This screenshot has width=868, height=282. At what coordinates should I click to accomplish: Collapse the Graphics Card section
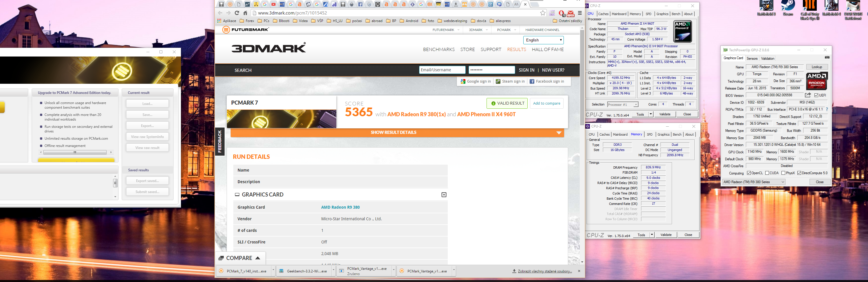[444, 195]
